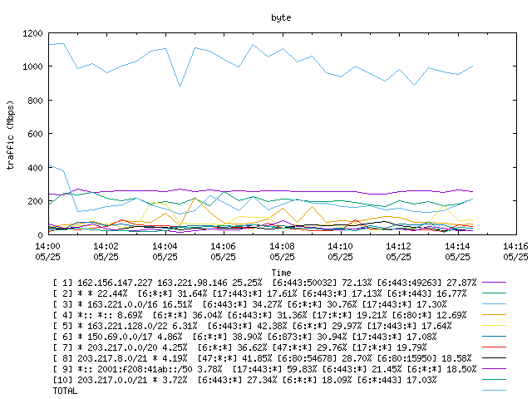Click dark blue line sample for entry 6
Screen dimensions: 532x399
494,336
